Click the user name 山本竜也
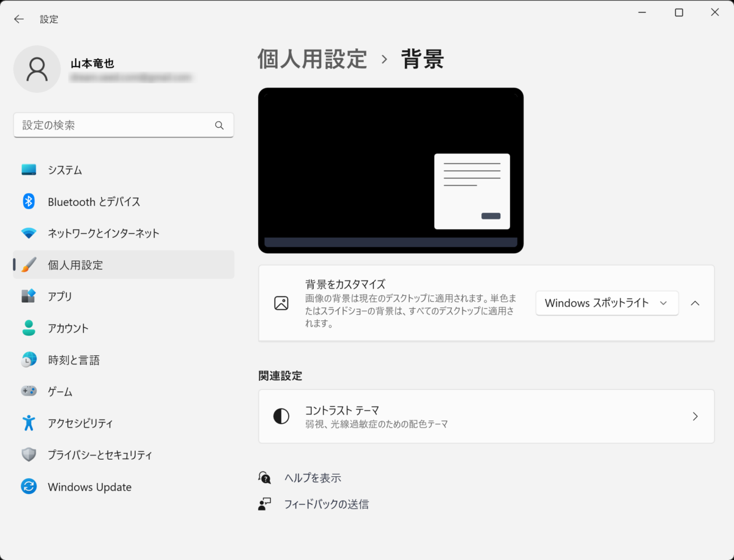Viewport: 734px width, 560px height. (92, 64)
